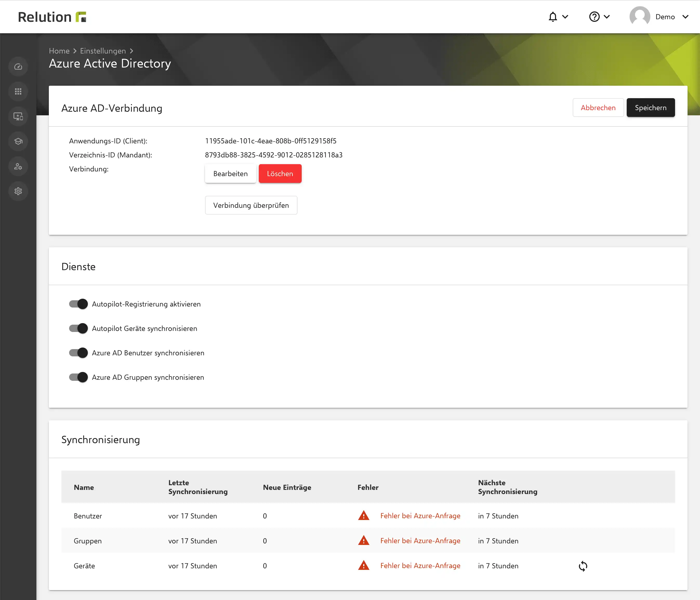Toggle Autopilot-Registrierung aktivieren switch
The height and width of the screenshot is (600, 700).
(78, 304)
